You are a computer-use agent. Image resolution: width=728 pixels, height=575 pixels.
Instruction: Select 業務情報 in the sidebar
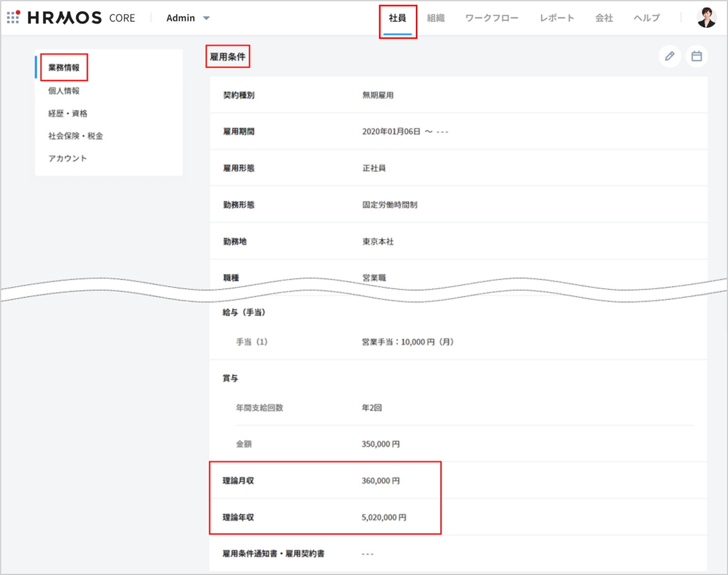click(64, 68)
